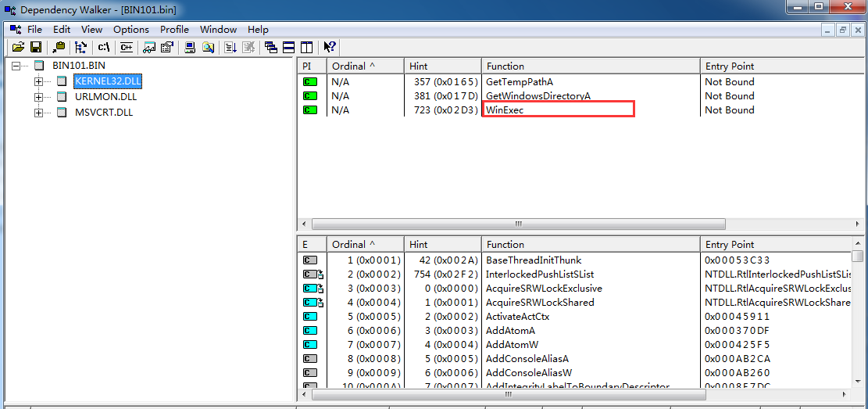
Task: Click forwarded export icon of InterlockedPushListSList
Action: click(313, 274)
